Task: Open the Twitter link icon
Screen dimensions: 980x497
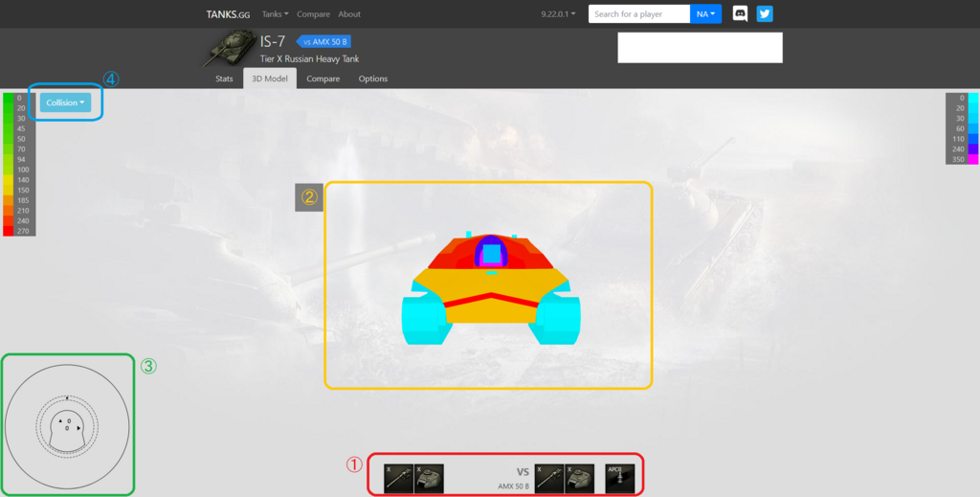Action: pyautogui.click(x=765, y=13)
